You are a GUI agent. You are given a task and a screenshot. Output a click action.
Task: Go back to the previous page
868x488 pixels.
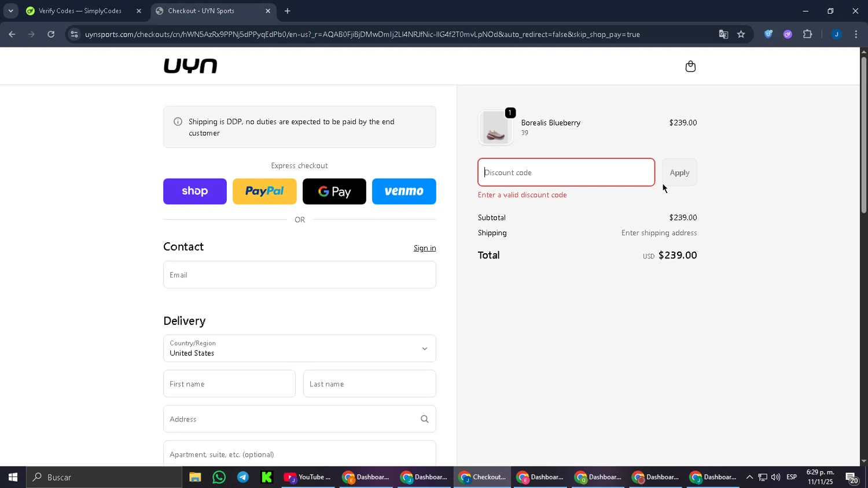[12, 34]
